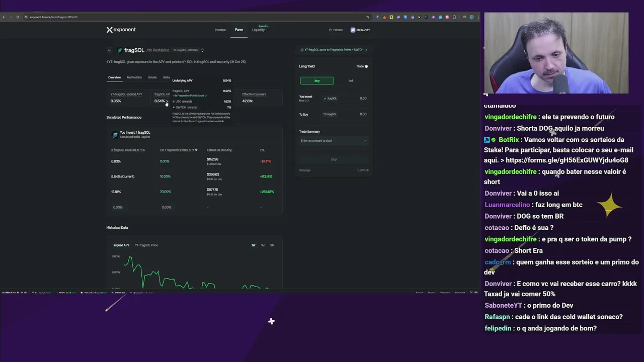Click the BotRix username in chat
Screen dimensions: 644x362
click(x=509, y=140)
